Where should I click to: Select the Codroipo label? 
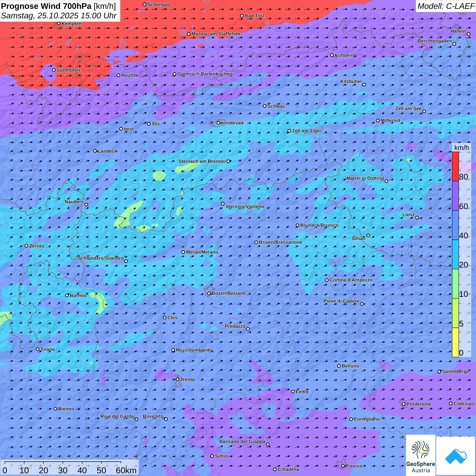(464, 404)
